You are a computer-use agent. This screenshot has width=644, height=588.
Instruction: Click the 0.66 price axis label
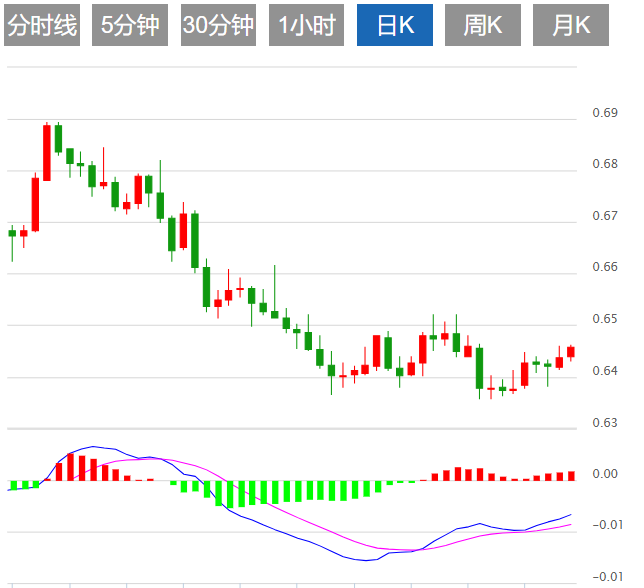tap(605, 267)
